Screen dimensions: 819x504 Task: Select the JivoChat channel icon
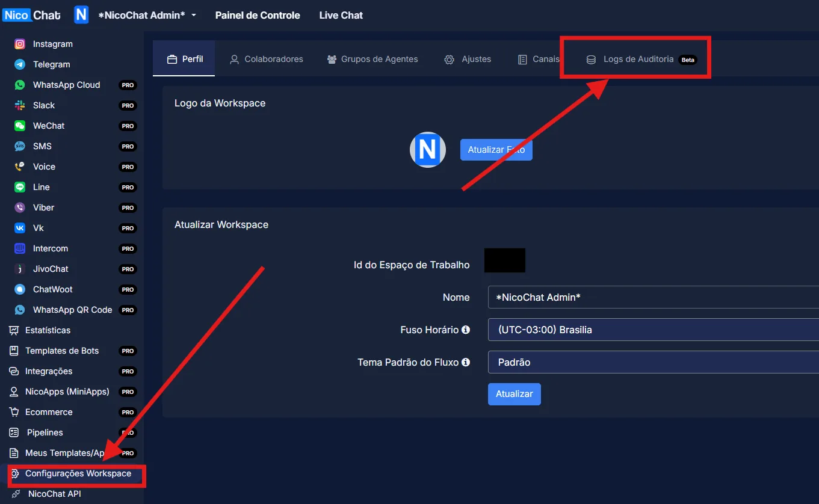20,269
